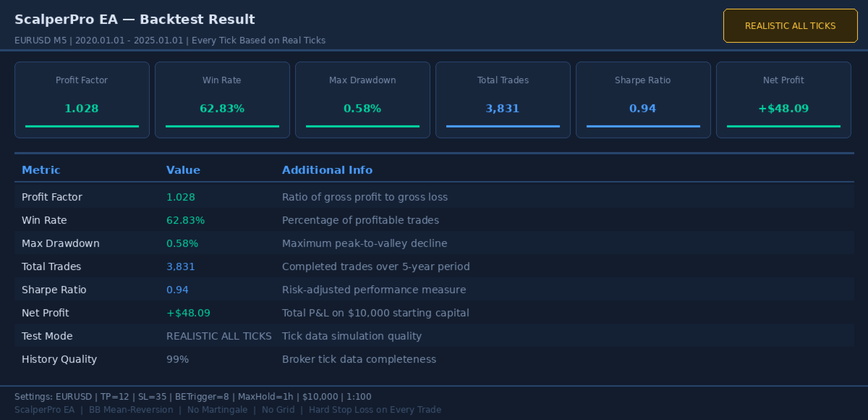The image size is (868, 420).
Task: Select the 3,831 value in the table's Total Trades row
Action: pos(181,266)
